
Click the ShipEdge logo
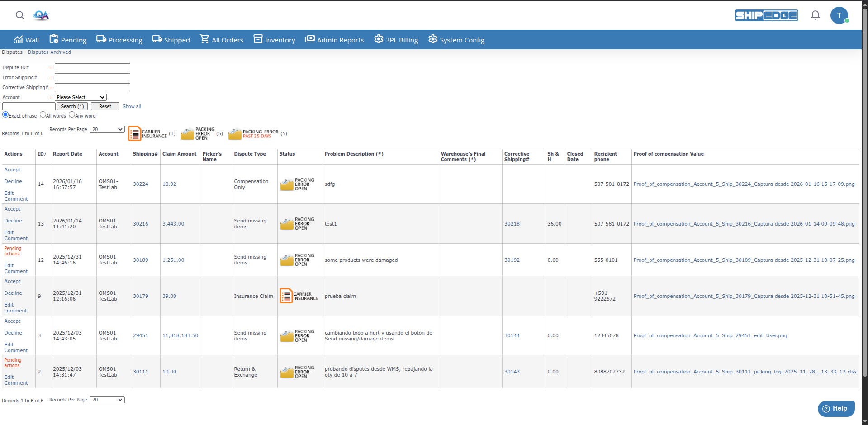pyautogui.click(x=766, y=15)
